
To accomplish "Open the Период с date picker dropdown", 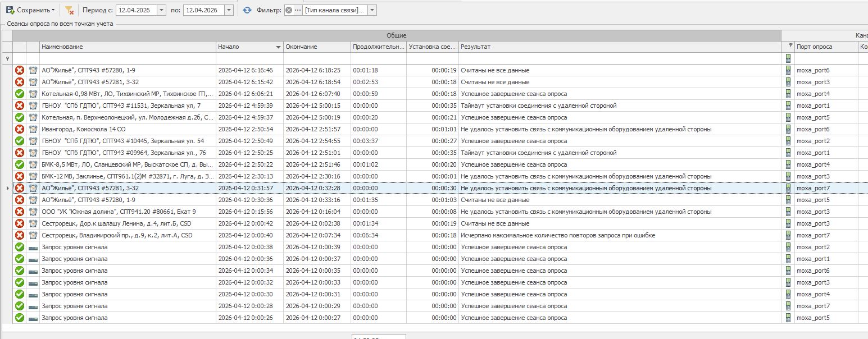I will 161,10.
